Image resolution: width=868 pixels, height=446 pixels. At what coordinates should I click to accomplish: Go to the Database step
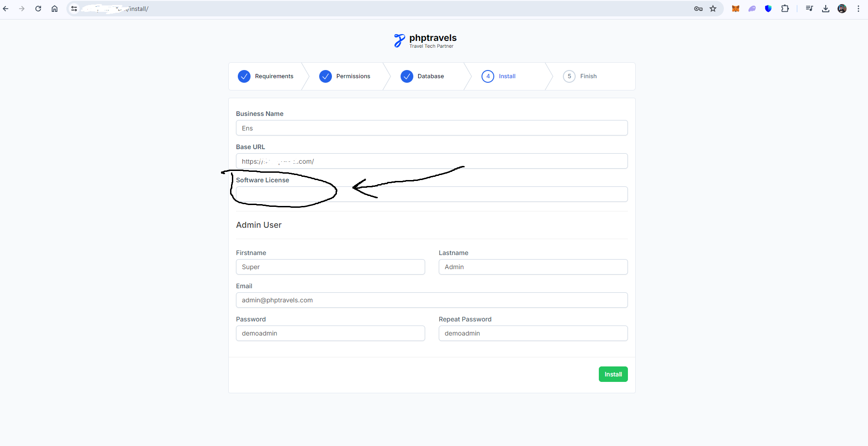[431, 76]
